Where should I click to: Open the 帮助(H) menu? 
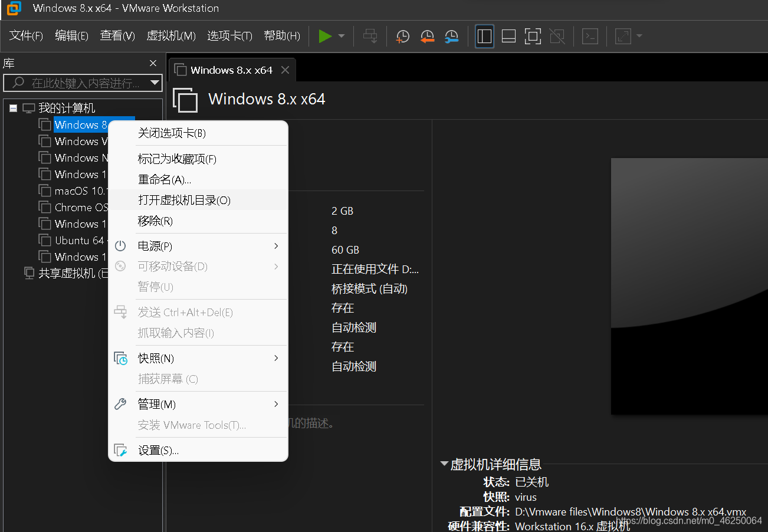282,36
